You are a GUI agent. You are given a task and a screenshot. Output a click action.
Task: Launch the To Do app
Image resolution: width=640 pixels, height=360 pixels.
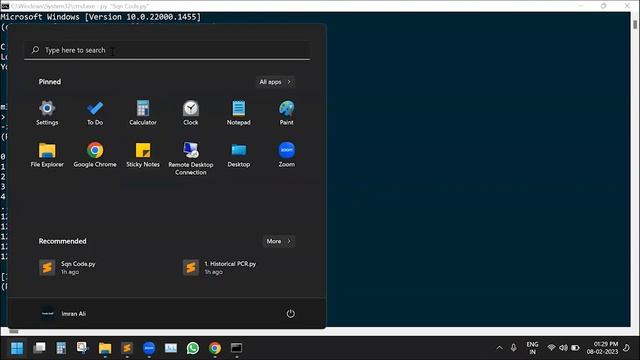pyautogui.click(x=95, y=113)
